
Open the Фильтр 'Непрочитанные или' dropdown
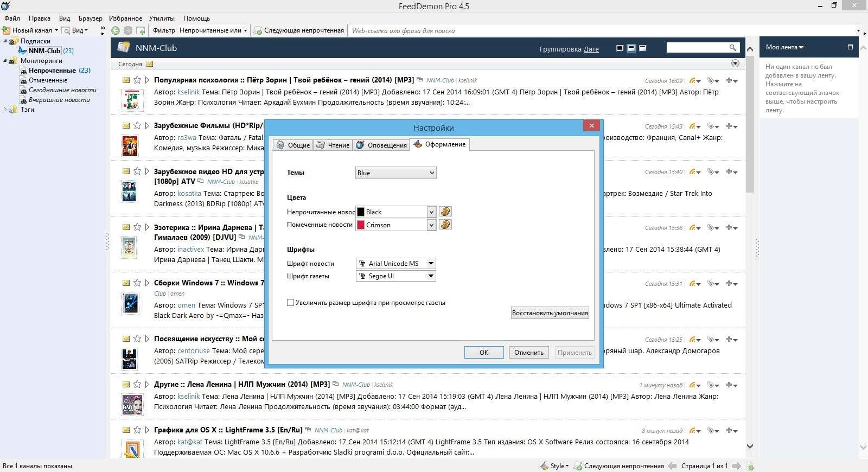tap(213, 30)
